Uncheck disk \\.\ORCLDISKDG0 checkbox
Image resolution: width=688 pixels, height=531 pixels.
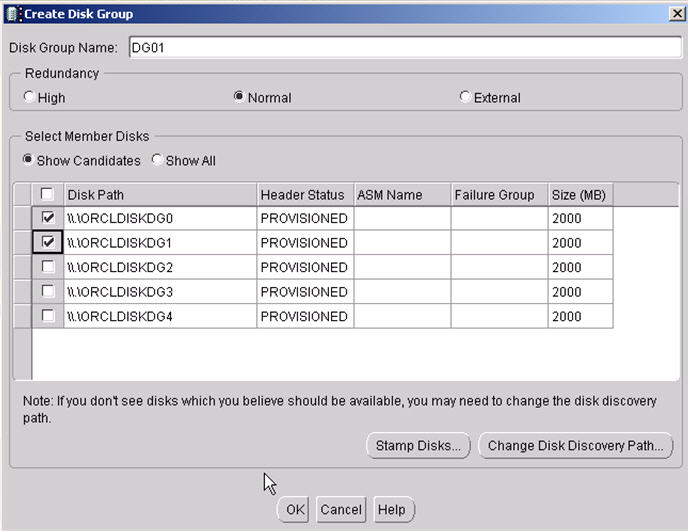[x=48, y=218]
